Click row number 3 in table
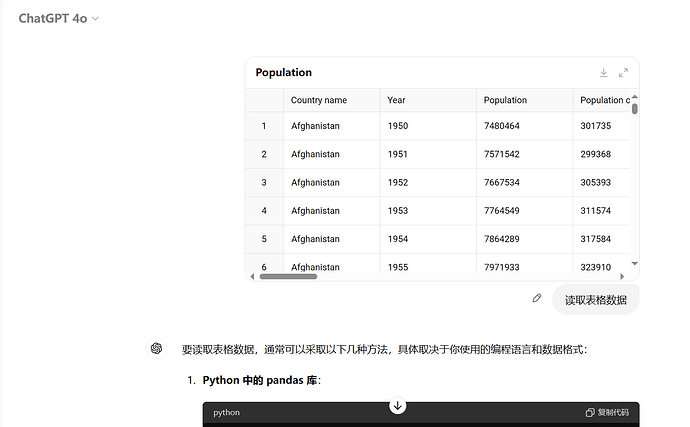The image size is (690, 427). pyautogui.click(x=264, y=182)
